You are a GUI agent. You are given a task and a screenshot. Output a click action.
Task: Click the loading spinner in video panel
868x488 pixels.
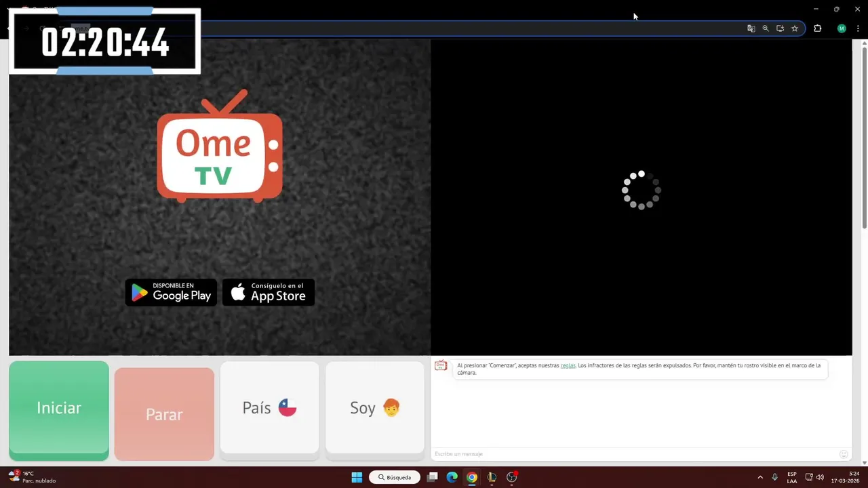point(641,190)
